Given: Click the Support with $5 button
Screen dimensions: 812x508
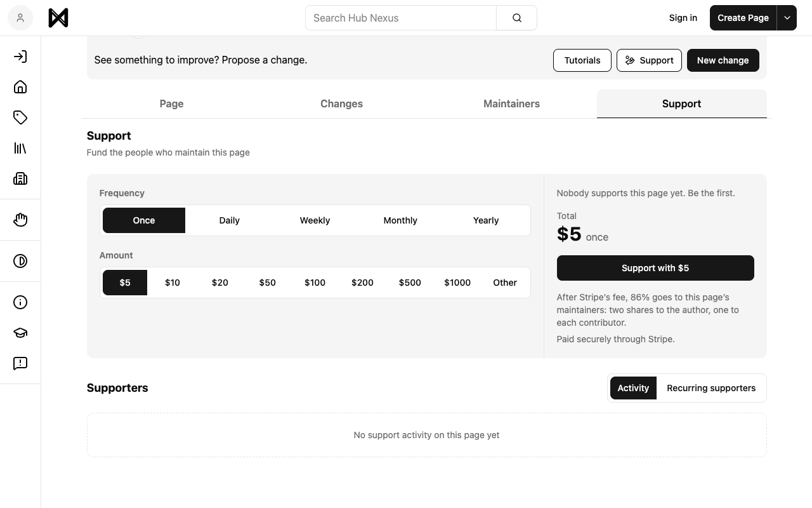Looking at the screenshot, I should pyautogui.click(x=655, y=268).
